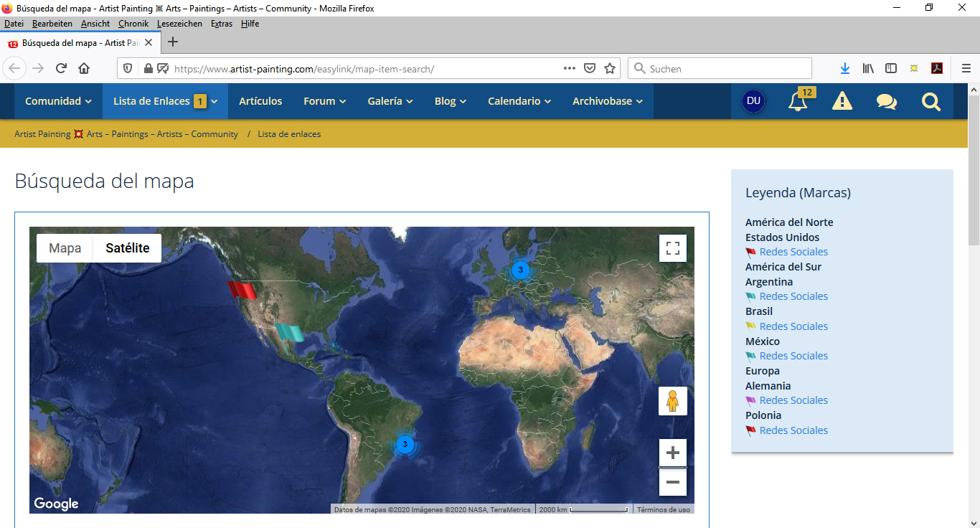The width and height of the screenshot is (980, 528).
Task: Switch map to Satélite view
Action: click(x=128, y=248)
